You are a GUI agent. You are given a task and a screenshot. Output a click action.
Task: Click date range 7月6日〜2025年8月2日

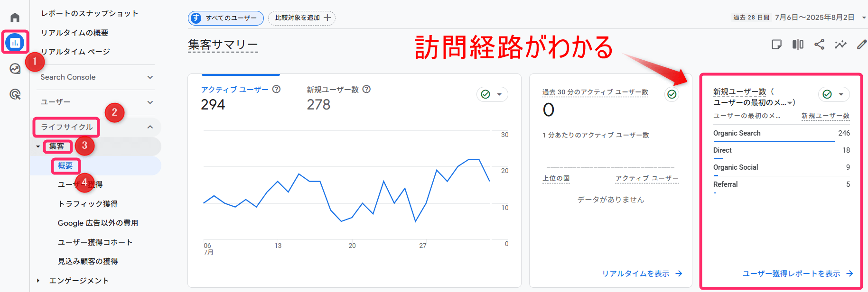point(814,18)
